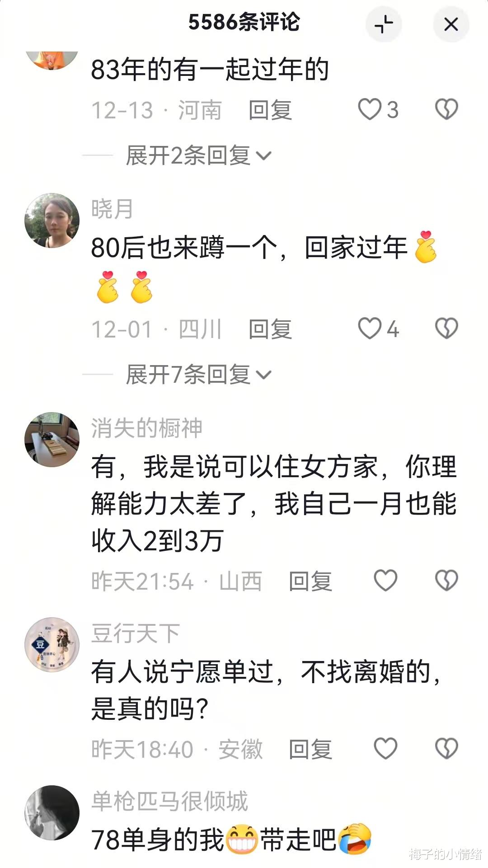
Task: Open 单枪匹马很倾城 avatar
Action: [52, 813]
